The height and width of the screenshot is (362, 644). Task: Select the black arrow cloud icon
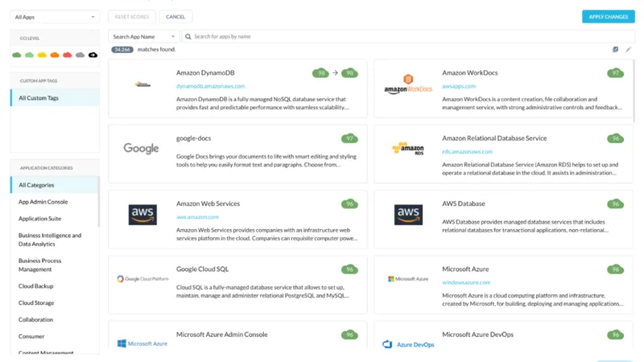pyautogui.click(x=93, y=55)
